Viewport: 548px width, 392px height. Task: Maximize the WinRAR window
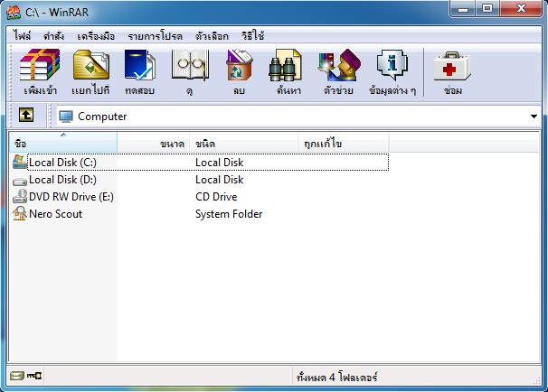pyautogui.click(x=487, y=9)
